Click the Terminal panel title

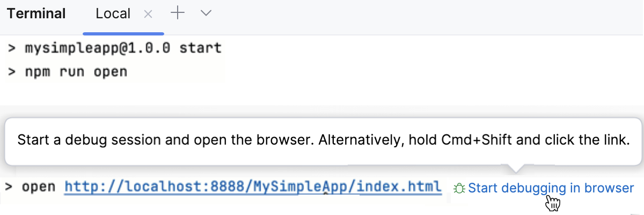coord(36,14)
